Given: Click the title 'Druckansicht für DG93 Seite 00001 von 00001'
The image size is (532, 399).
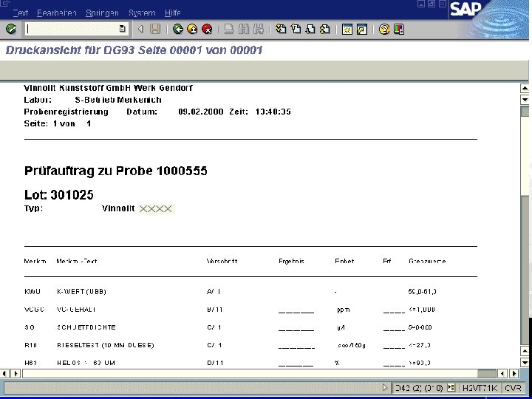Looking at the screenshot, I should 134,50.
